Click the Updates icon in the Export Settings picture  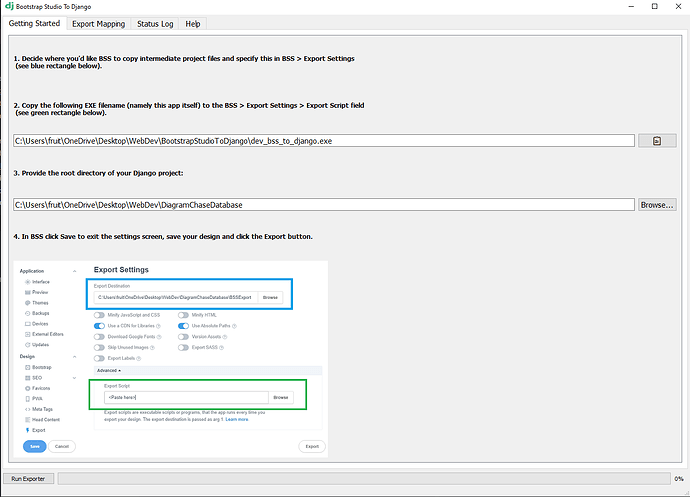(28, 345)
